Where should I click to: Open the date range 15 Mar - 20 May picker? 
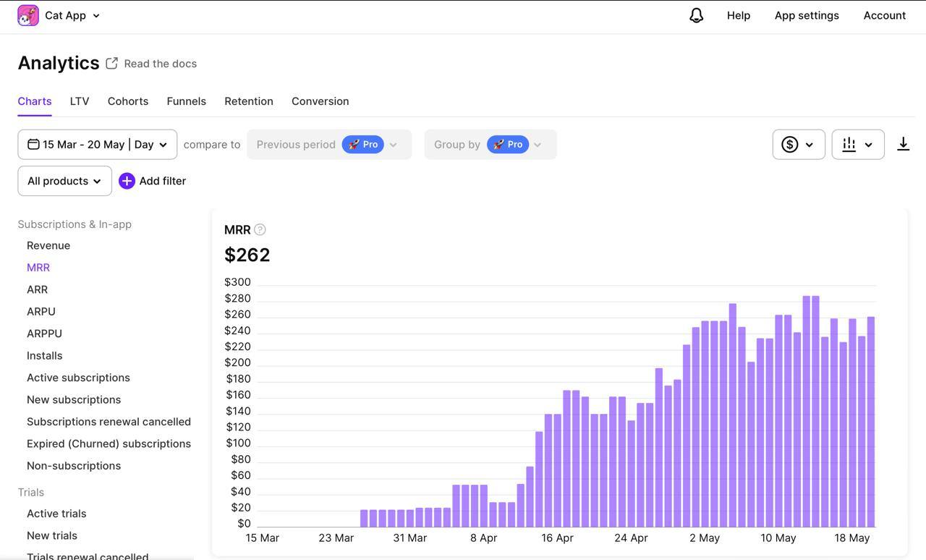(x=97, y=145)
